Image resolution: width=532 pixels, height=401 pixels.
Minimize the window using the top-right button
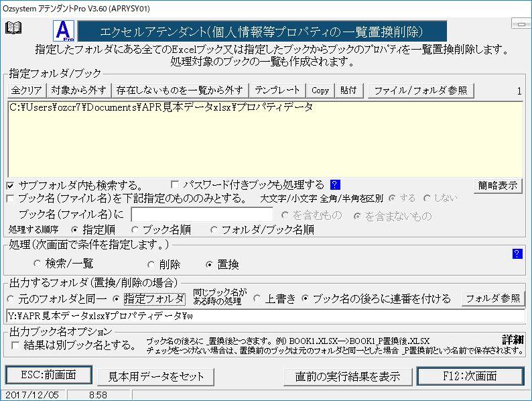tap(521, 24)
